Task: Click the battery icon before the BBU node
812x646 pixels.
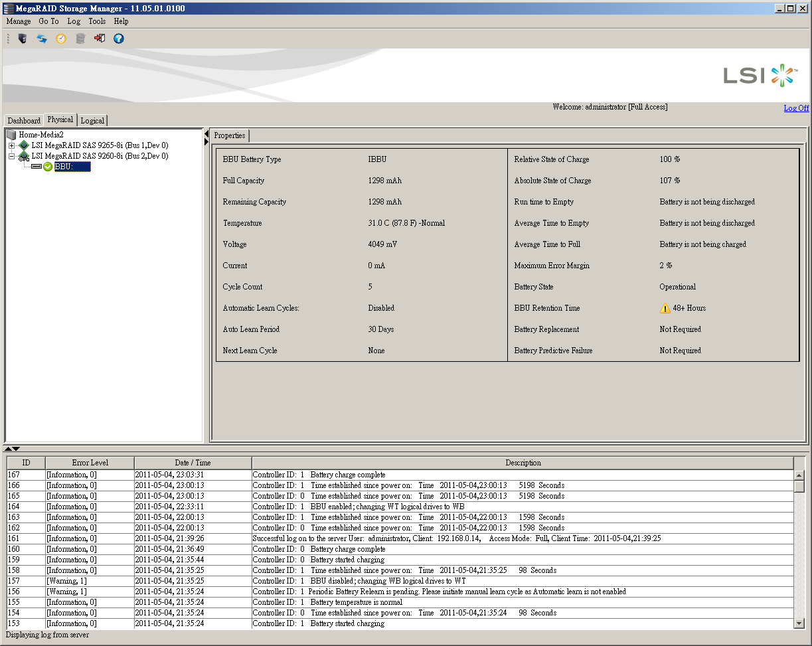Action: click(37, 167)
